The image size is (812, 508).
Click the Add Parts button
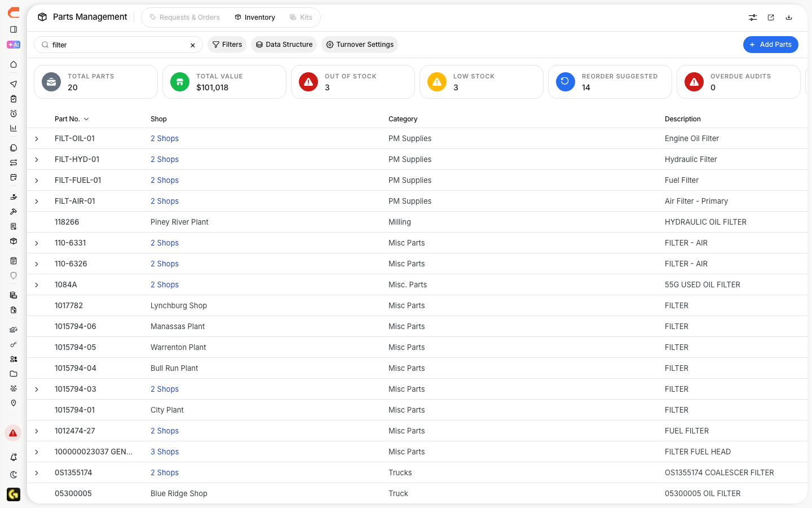[770, 45]
